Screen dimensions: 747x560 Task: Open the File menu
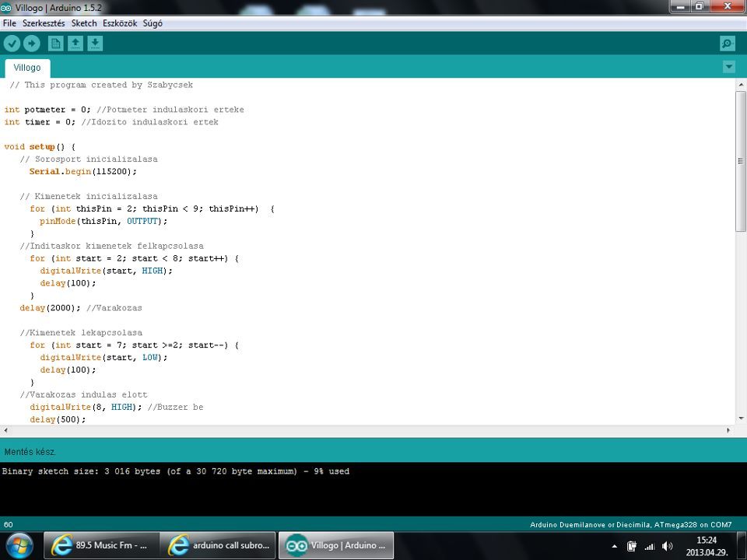pos(9,23)
